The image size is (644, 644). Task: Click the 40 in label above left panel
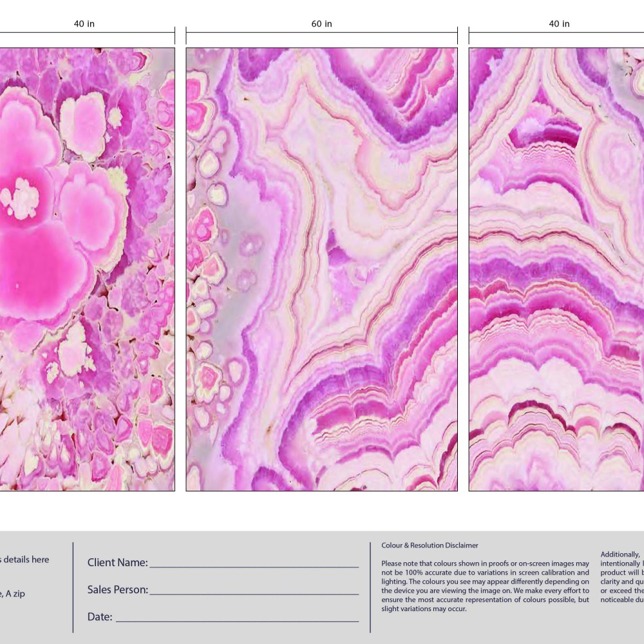84,24
